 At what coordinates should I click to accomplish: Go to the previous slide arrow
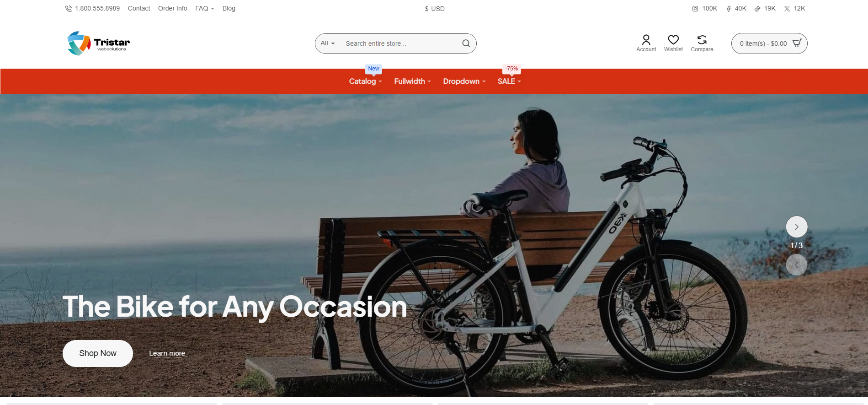(796, 265)
